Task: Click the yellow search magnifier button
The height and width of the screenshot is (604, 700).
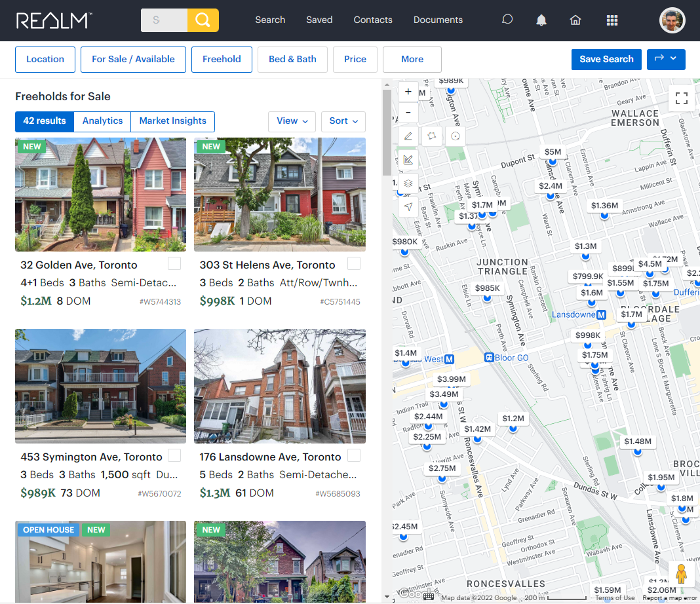Action: (203, 20)
